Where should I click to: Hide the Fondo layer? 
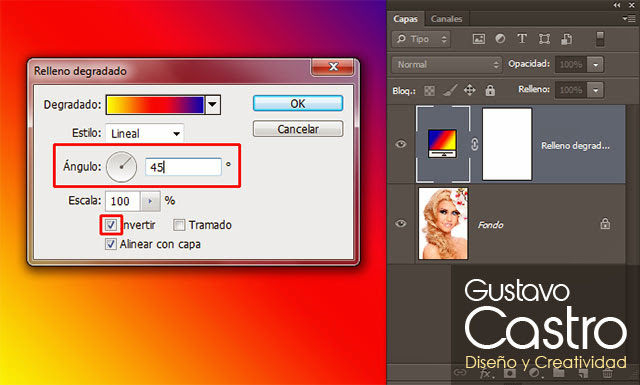tap(401, 223)
